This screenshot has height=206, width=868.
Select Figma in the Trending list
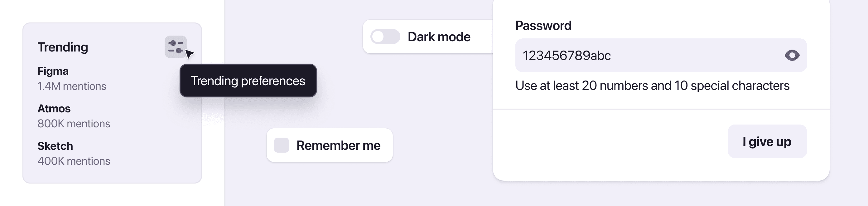(x=53, y=71)
